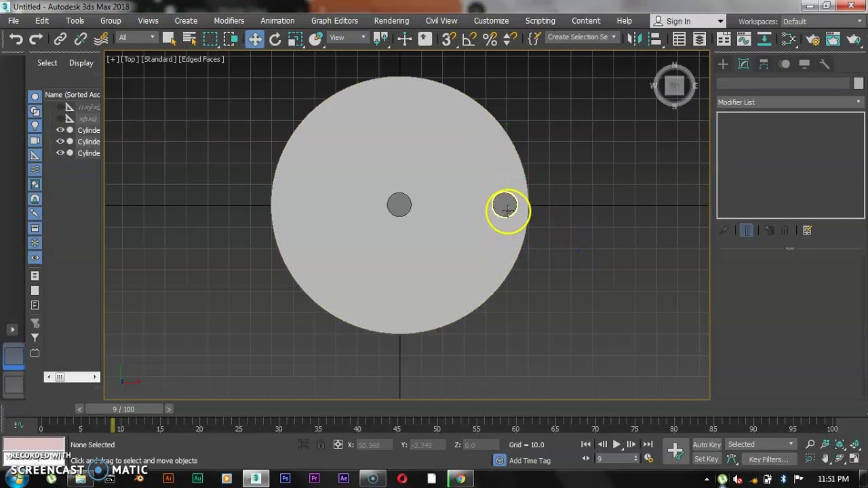Click the Scene Explorer horizontal scrollbar
The height and width of the screenshot is (488, 868).
click(x=72, y=377)
